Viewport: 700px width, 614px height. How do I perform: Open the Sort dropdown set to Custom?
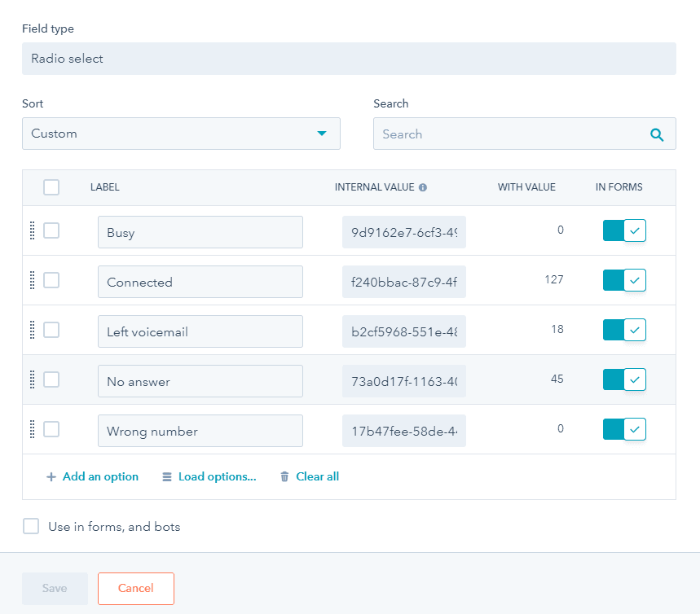pyautogui.click(x=181, y=134)
